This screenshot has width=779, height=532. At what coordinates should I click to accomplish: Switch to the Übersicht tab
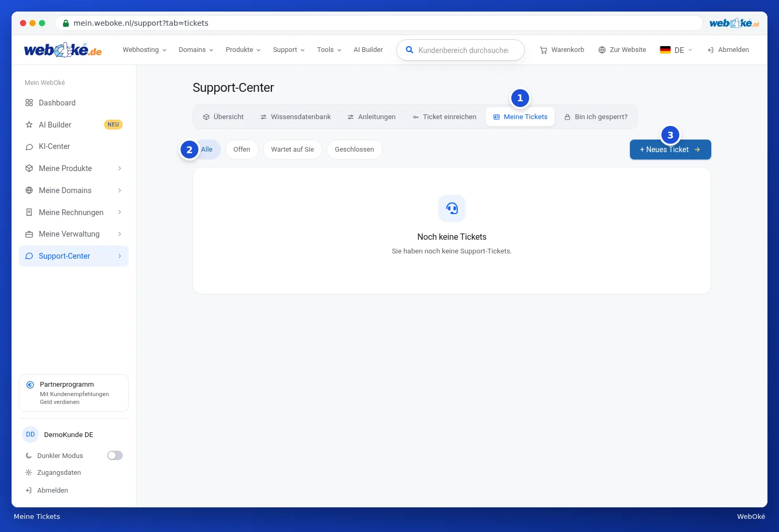click(x=224, y=117)
